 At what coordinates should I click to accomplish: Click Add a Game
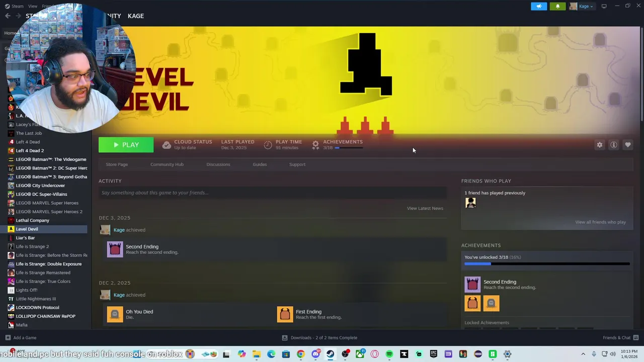pos(21,338)
